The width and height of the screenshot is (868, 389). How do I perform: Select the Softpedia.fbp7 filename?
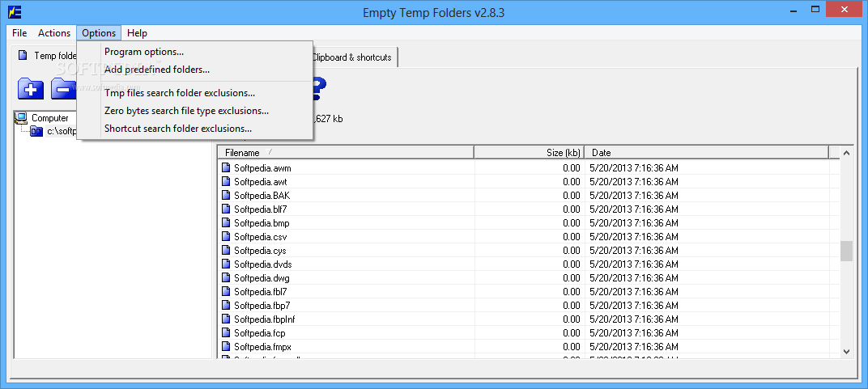[262, 305]
